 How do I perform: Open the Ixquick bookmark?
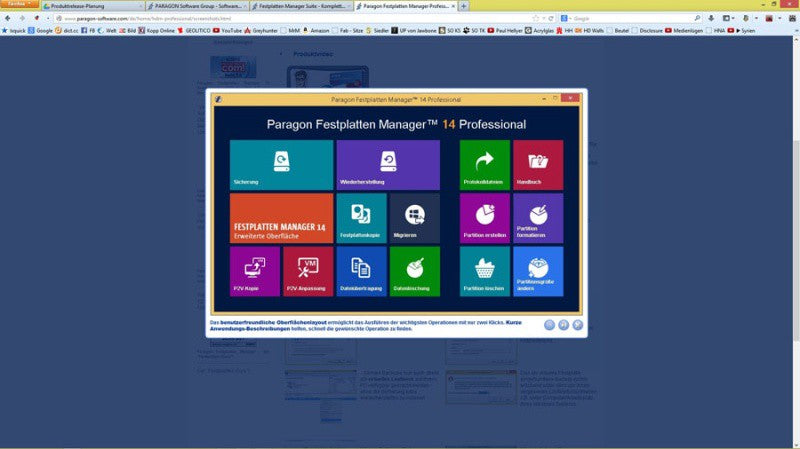point(14,31)
